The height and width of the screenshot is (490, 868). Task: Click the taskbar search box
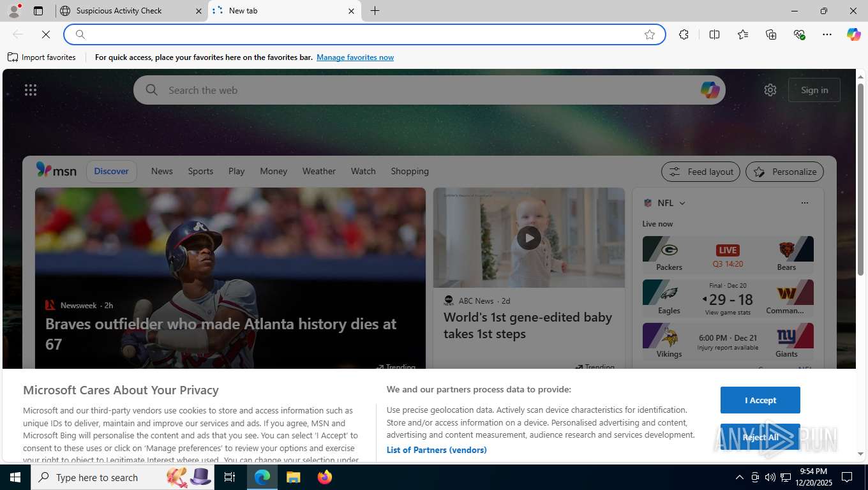click(x=124, y=477)
